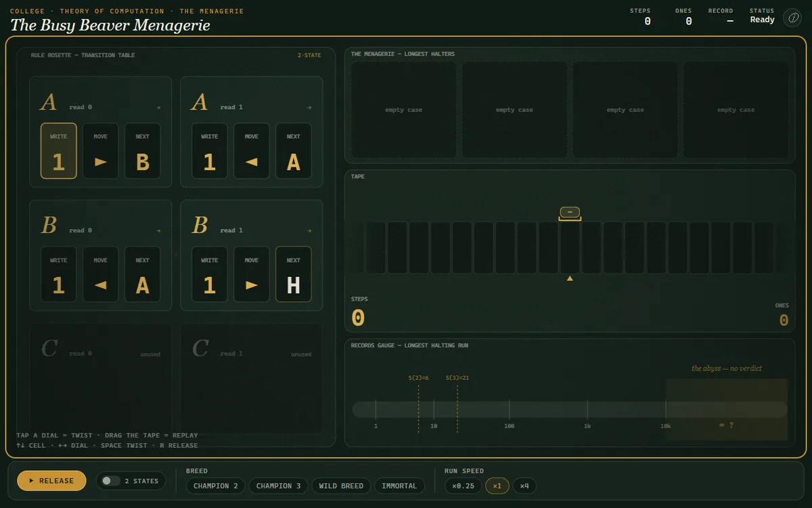This screenshot has width=812, height=508.
Task: Twist the A read 0 WRITE dial
Action: click(x=59, y=150)
